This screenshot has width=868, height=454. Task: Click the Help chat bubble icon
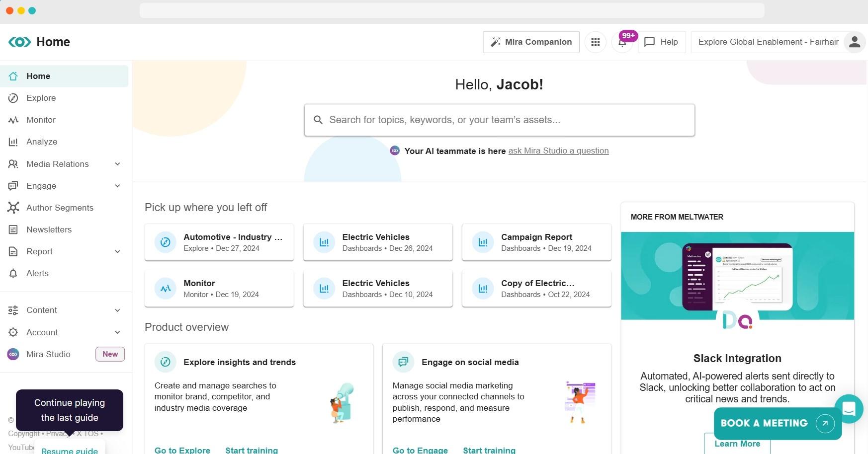tap(649, 42)
